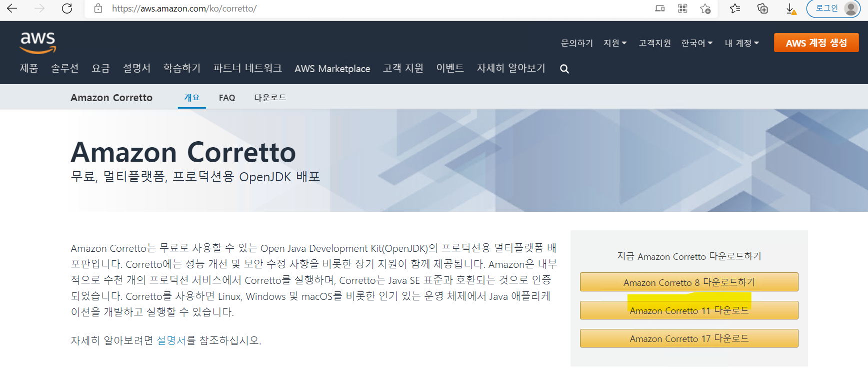
Task: Click Amazon Corretto 11 다운로드 button
Action: pyautogui.click(x=689, y=310)
